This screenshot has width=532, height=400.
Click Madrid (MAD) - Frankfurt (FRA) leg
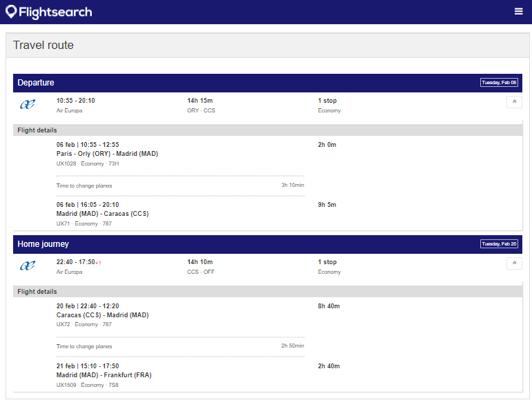[x=104, y=375]
